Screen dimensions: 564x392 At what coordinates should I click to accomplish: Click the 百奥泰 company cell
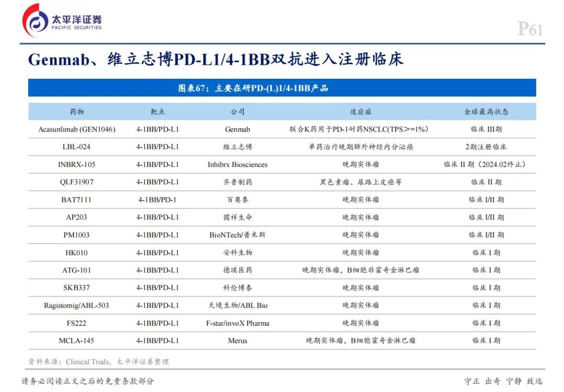click(238, 199)
